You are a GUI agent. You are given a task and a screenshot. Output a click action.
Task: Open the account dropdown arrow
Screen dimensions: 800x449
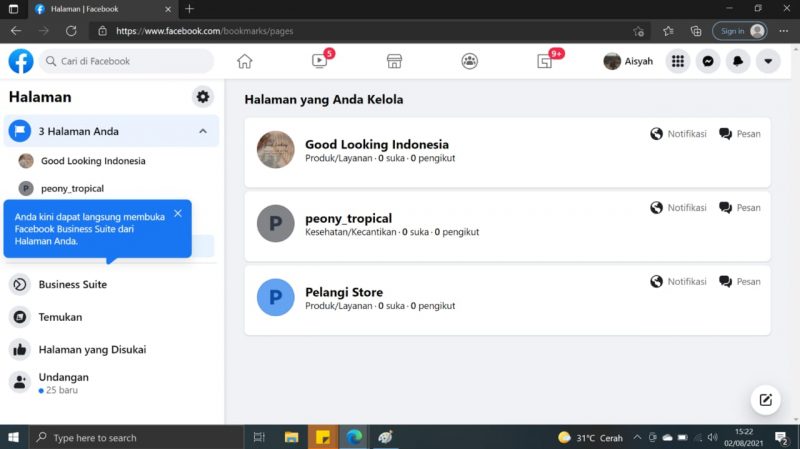[x=768, y=61]
